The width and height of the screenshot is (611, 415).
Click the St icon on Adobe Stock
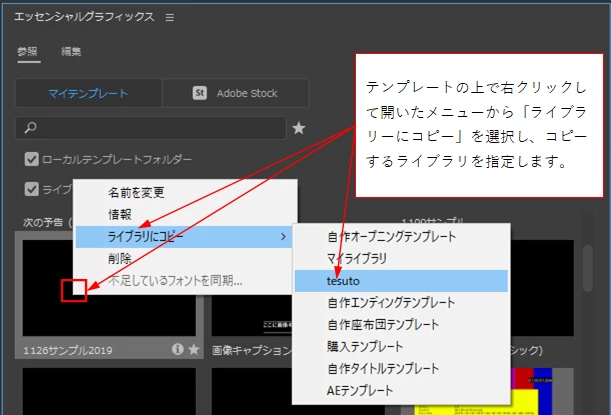200,93
